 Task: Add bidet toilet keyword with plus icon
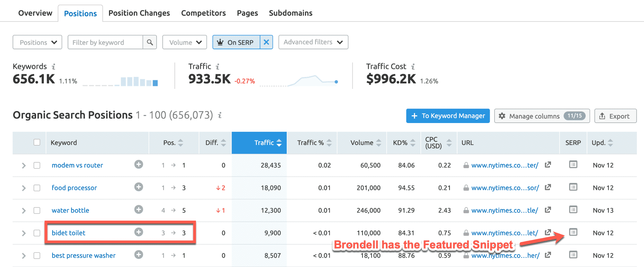[139, 232]
